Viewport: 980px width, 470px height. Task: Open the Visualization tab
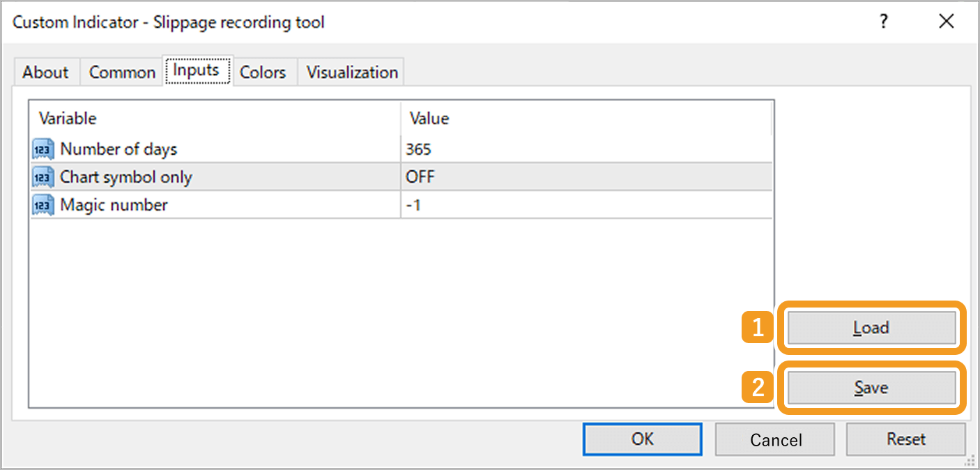tap(352, 73)
